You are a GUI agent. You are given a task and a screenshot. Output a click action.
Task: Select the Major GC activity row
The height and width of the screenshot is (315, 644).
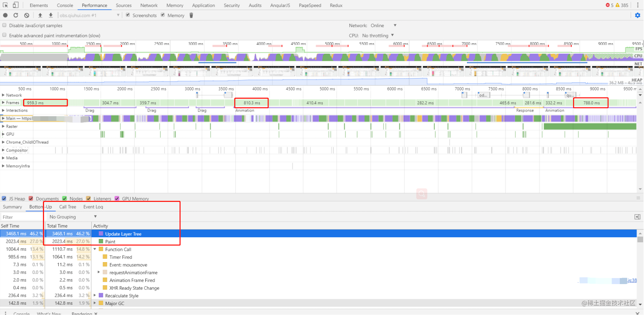pos(318,303)
